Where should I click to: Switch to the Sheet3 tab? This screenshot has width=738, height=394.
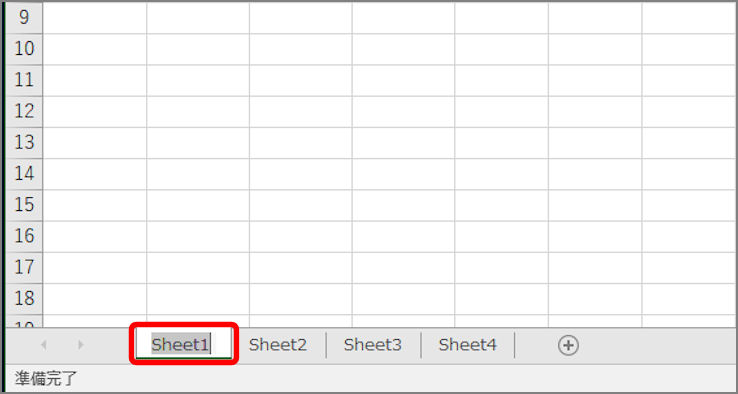(x=373, y=345)
